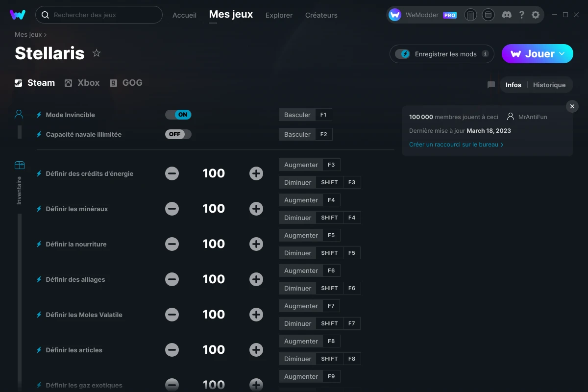Open the help question mark icon

(x=521, y=15)
